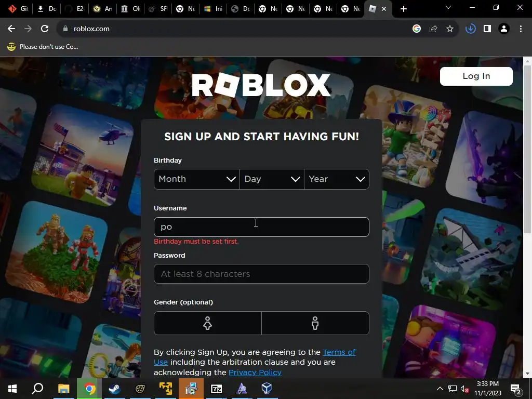Screen dimensions: 532x399
Task: Bookmark this page with the star icon
Action: coord(450,29)
